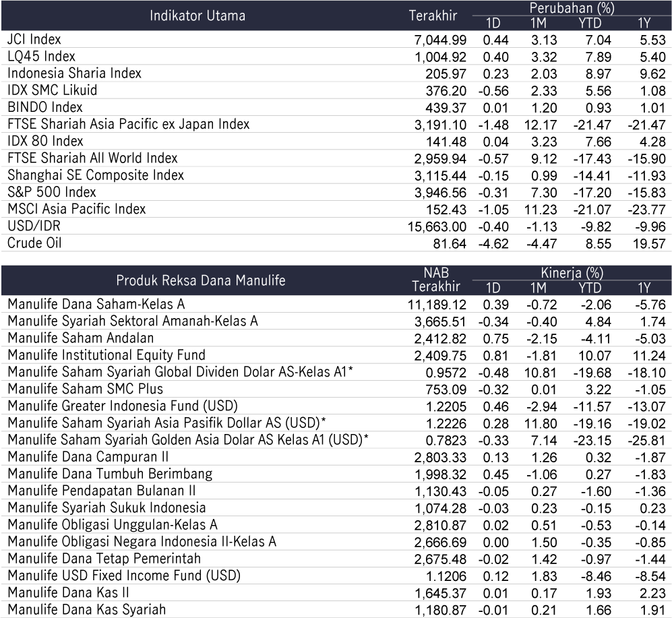This screenshot has width=672, height=618.
Task: Click the value 205.97 in Terakhir column
Action: tap(446, 74)
